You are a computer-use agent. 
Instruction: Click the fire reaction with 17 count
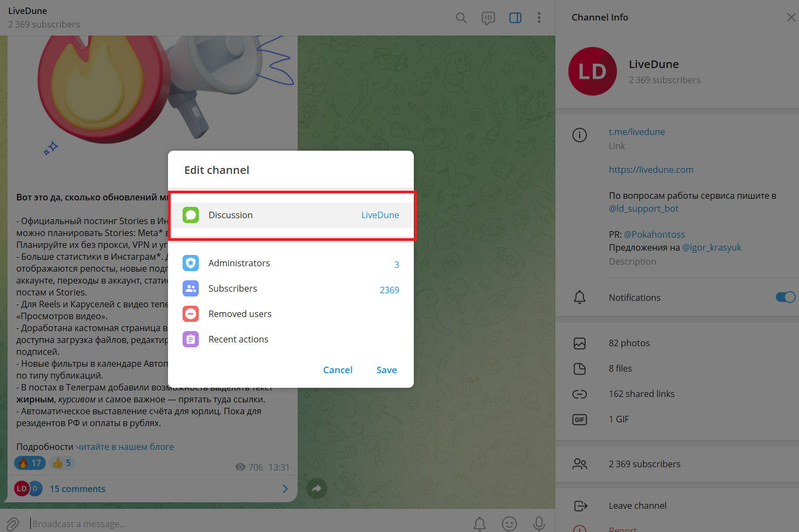30,463
